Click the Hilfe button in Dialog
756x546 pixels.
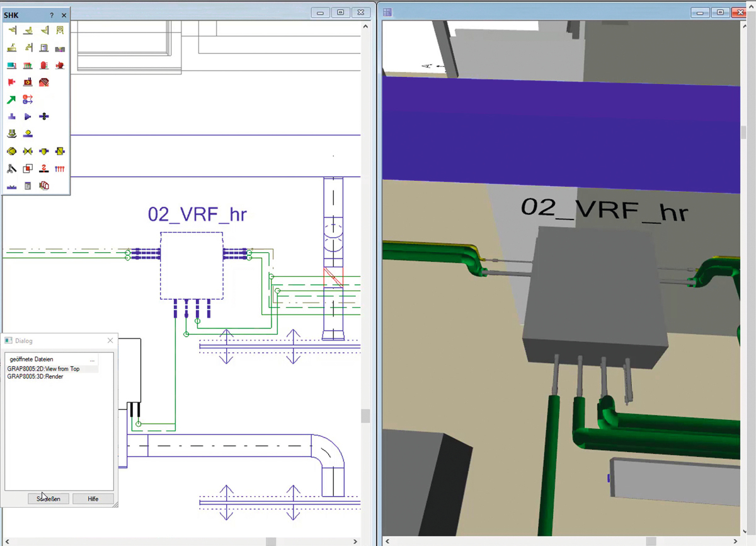coord(93,499)
